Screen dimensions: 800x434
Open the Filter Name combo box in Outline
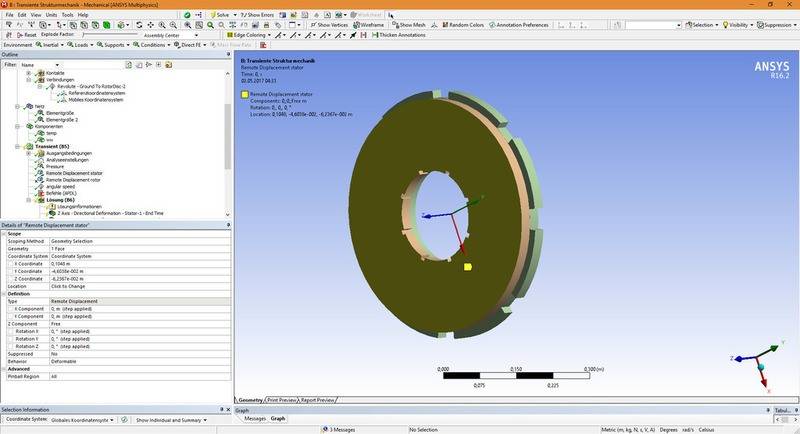[x=40, y=65]
